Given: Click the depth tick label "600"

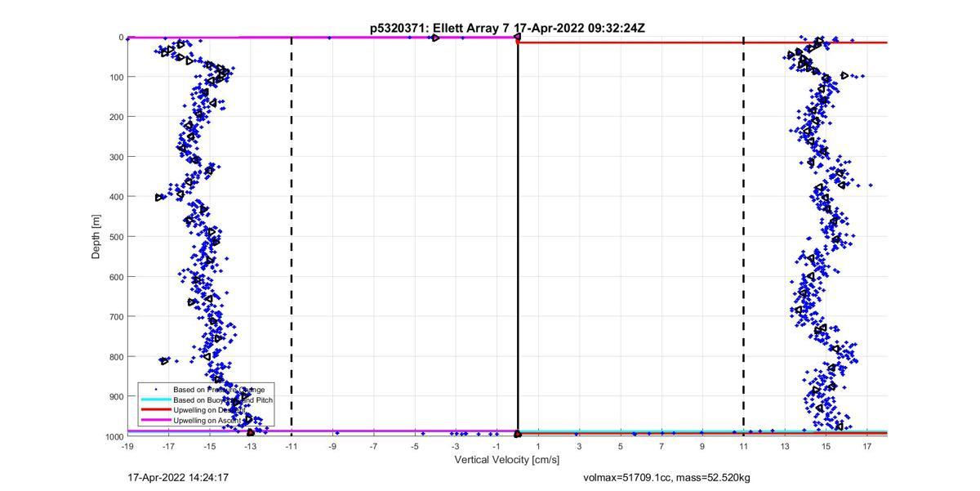Looking at the screenshot, I should pyautogui.click(x=116, y=277).
